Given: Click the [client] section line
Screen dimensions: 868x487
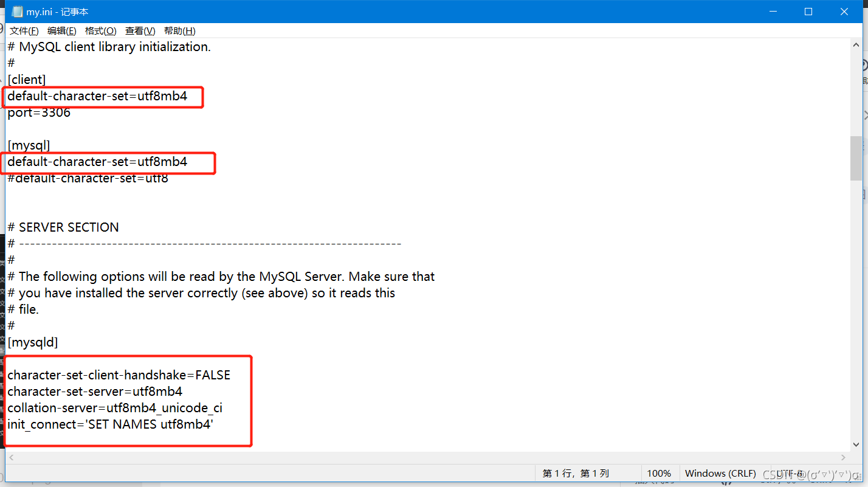Looking at the screenshot, I should [x=27, y=80].
